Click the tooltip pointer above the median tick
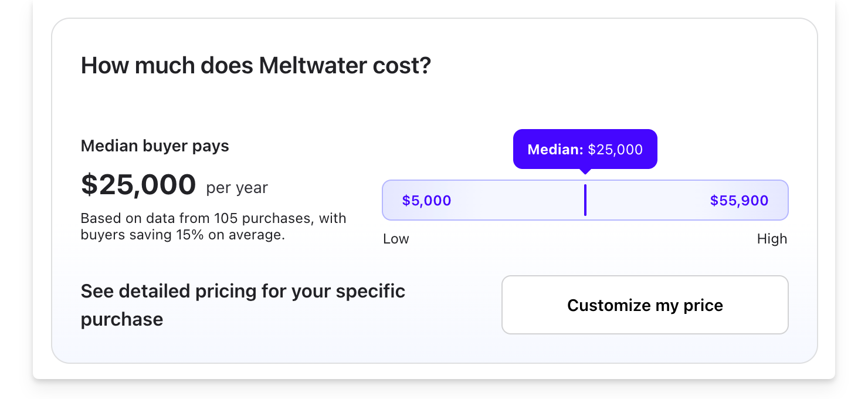The height and width of the screenshot is (399, 868). tap(585, 171)
